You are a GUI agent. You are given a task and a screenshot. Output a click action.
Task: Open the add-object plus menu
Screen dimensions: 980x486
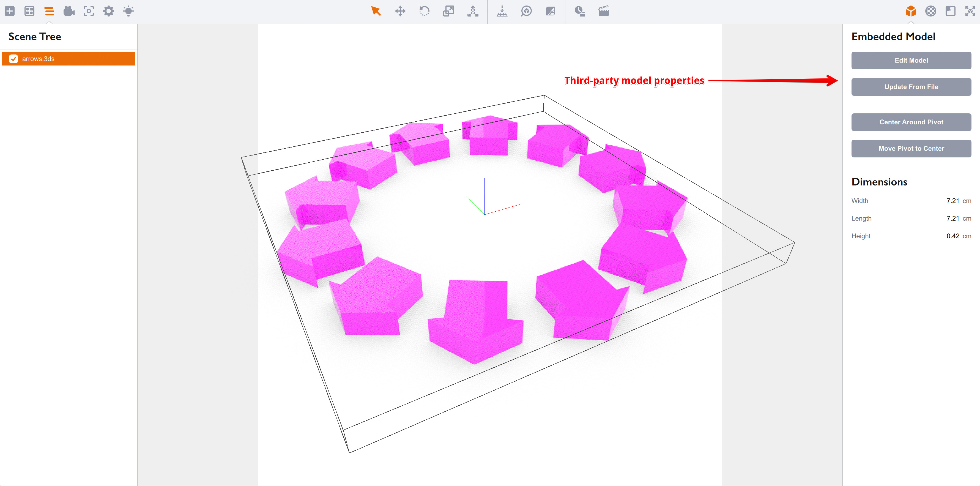point(9,11)
